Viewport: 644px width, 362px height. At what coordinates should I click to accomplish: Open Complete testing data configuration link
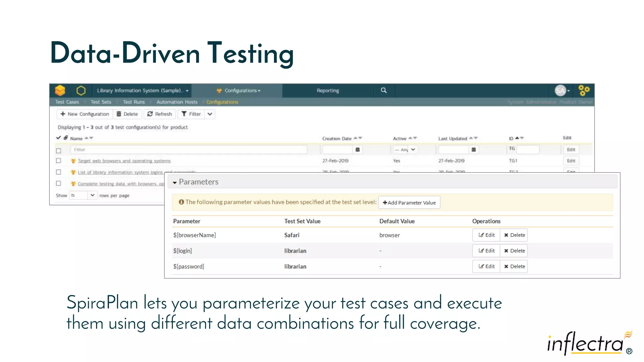click(121, 184)
